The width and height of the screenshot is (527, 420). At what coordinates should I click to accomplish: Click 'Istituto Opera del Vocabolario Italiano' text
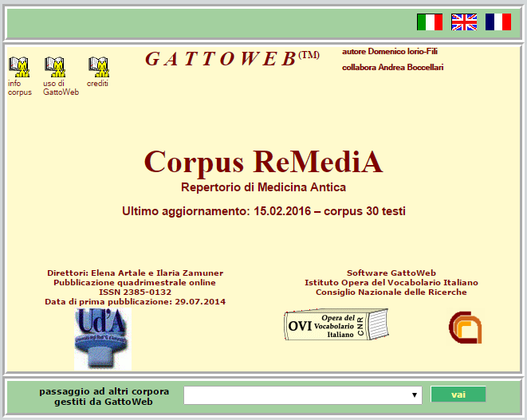391,283
